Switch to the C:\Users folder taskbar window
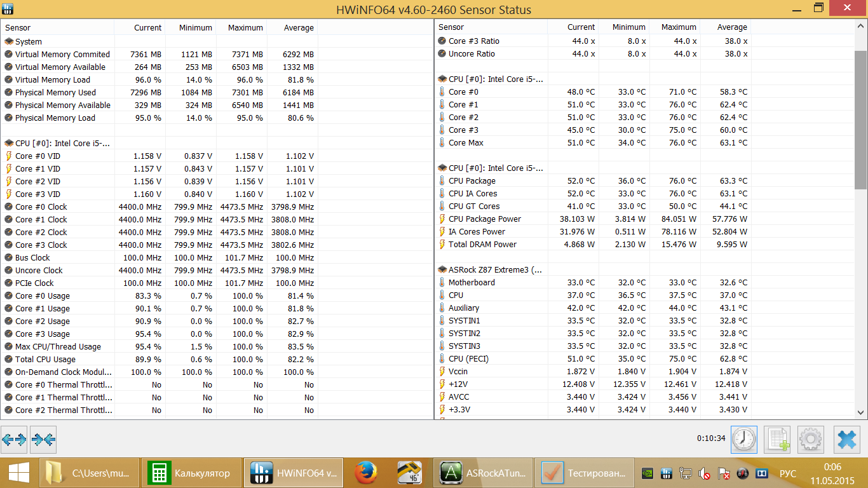 [x=90, y=473]
